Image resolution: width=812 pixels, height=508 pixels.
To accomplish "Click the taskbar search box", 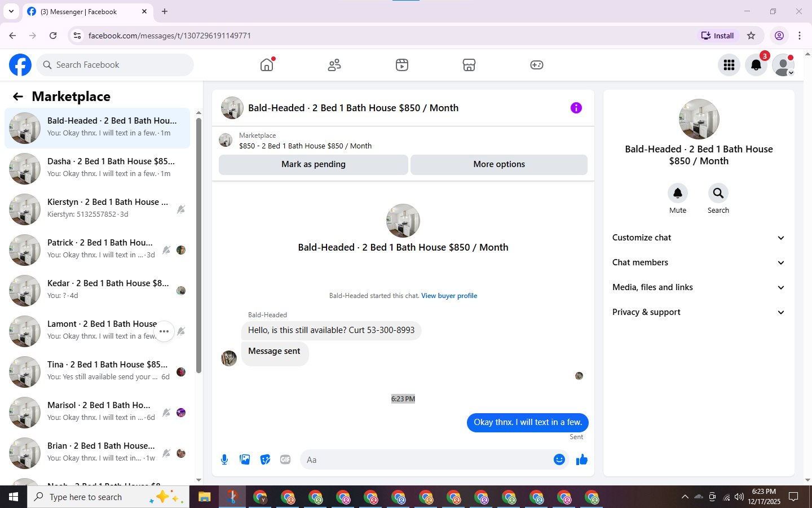I will pyautogui.click(x=108, y=497).
